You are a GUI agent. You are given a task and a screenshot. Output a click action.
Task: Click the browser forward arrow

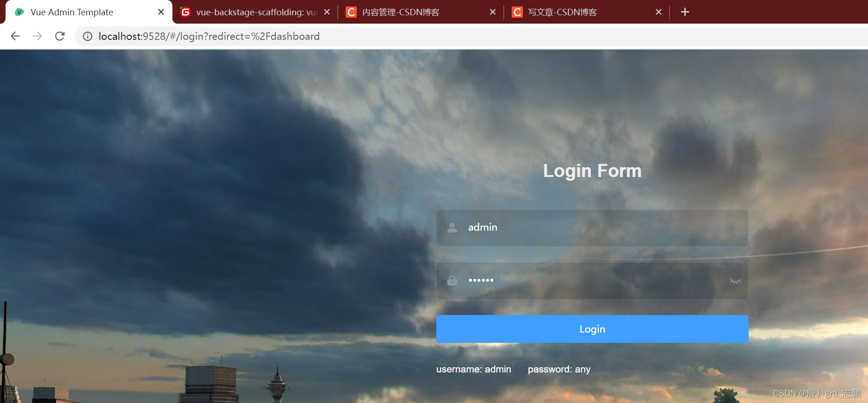coord(37,36)
